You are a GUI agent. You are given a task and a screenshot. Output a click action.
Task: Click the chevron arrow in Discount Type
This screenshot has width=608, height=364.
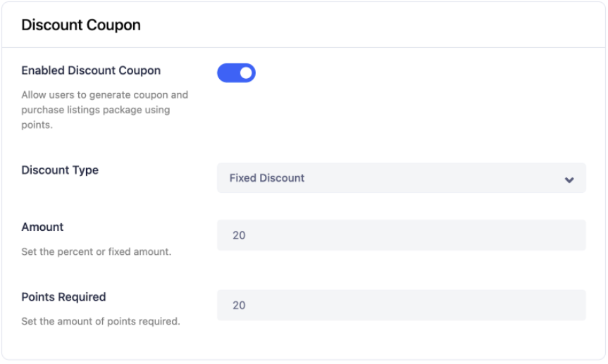(x=569, y=180)
